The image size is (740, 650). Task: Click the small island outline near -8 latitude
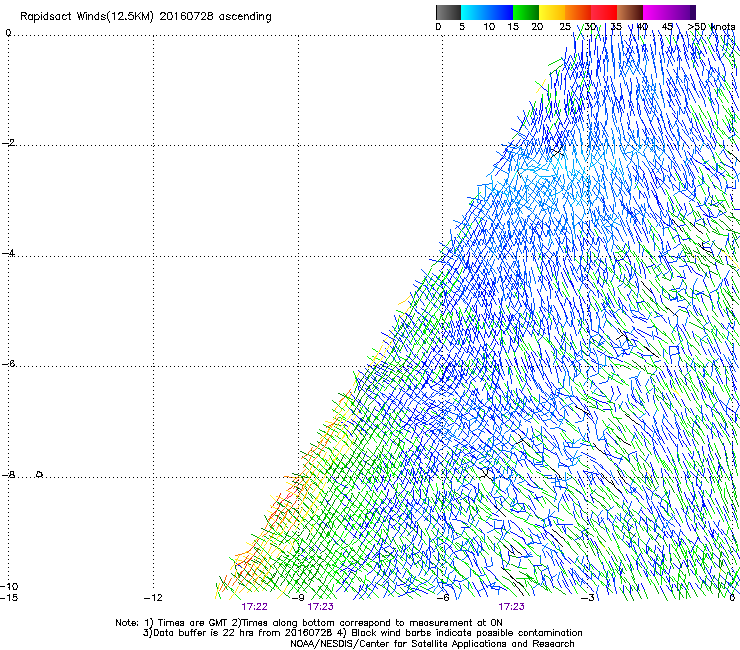pyautogui.click(x=40, y=474)
